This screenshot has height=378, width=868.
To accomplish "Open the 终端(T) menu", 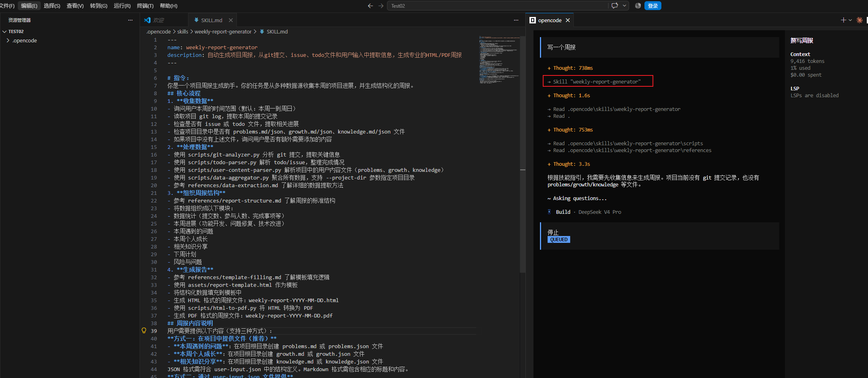I will [x=145, y=6].
